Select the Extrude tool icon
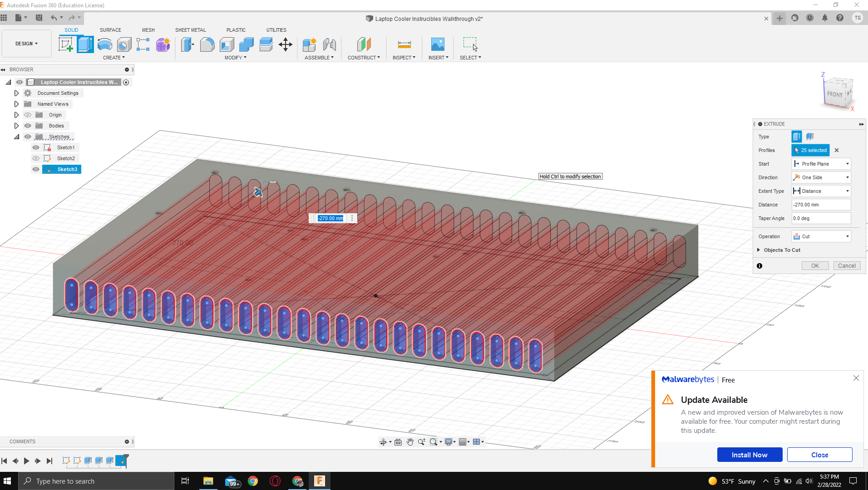This screenshot has width=868, height=490. [x=85, y=44]
